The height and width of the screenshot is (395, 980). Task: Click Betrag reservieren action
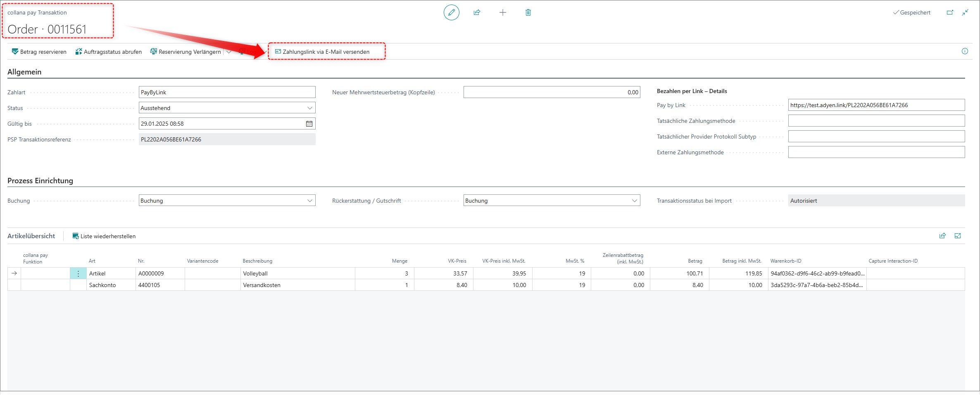[x=39, y=52]
